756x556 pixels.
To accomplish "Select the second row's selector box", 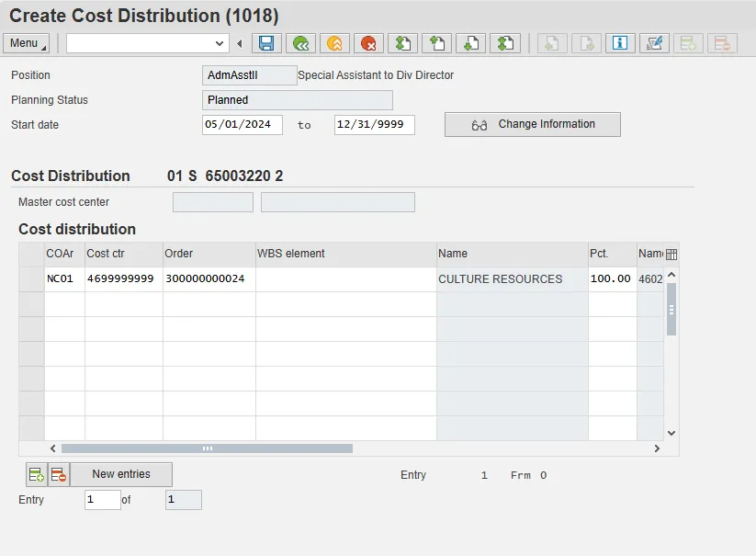I will point(31,303).
